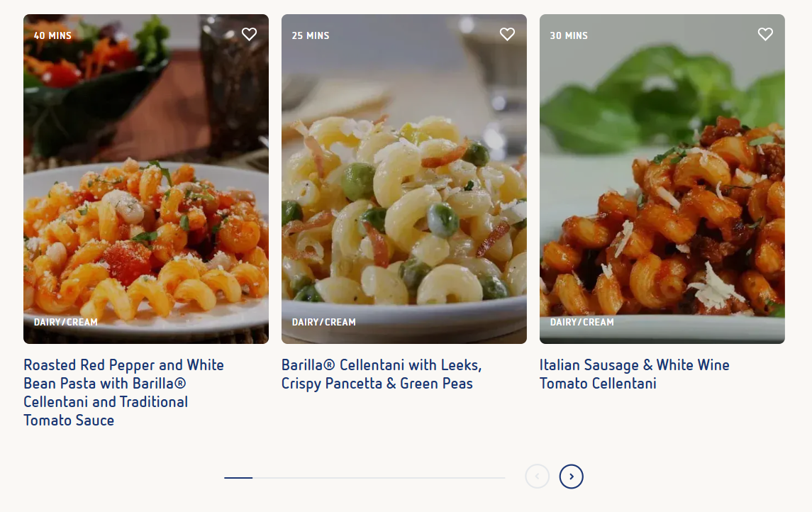Click DAIRY/CREAM tag on Italian sausage card

[x=582, y=322]
